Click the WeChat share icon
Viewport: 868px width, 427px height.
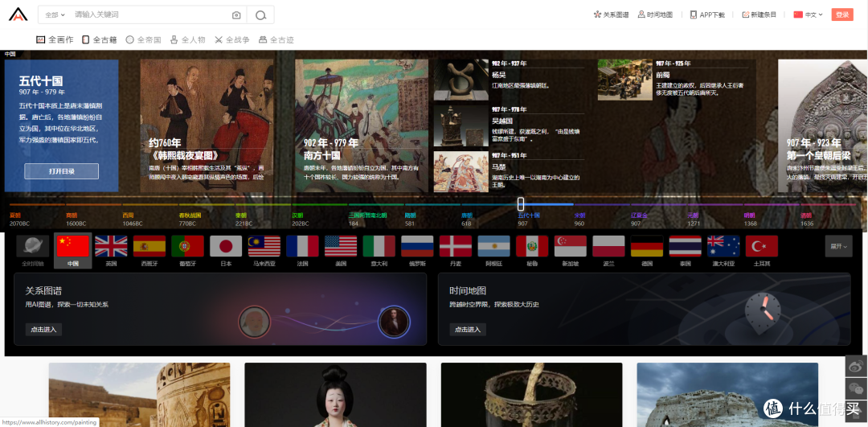[x=856, y=388]
